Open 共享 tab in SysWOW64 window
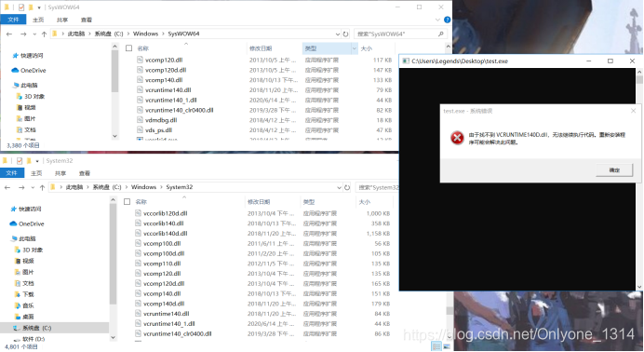 (x=62, y=20)
